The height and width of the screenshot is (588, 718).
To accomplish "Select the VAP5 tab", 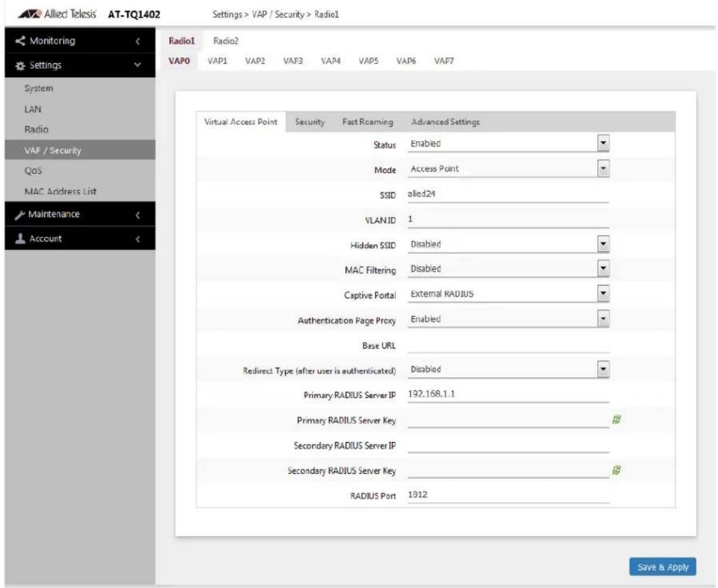I will click(x=368, y=61).
